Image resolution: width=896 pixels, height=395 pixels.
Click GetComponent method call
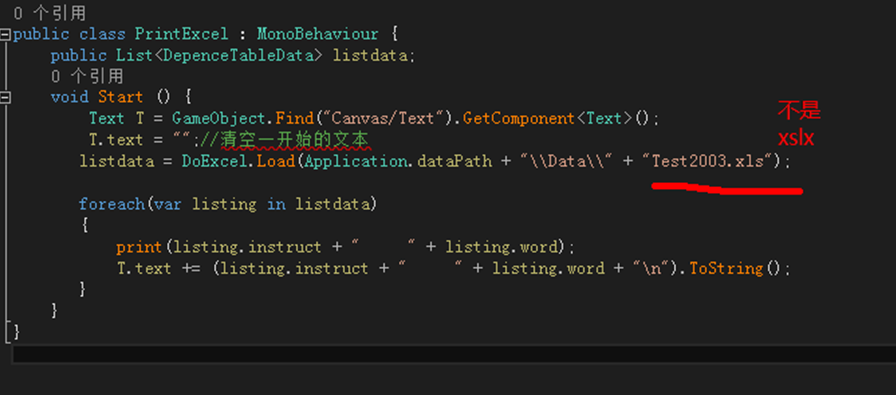(x=518, y=119)
